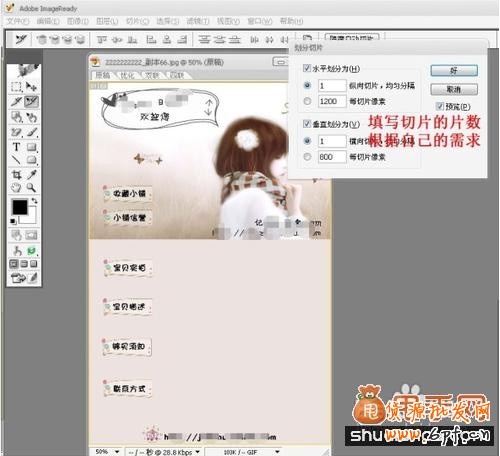This screenshot has width=500, height=456.
Task: Select the Image Map Select tool
Action: pos(32,117)
